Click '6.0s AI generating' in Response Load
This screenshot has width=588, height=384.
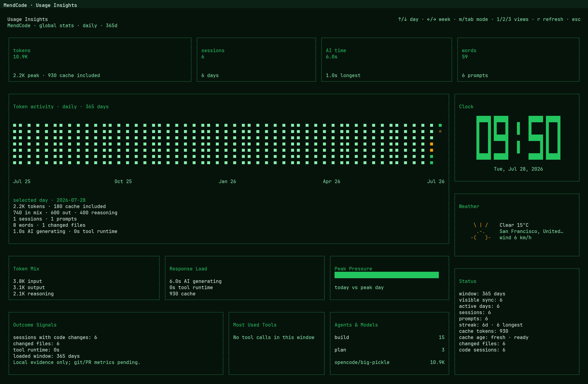195,281
